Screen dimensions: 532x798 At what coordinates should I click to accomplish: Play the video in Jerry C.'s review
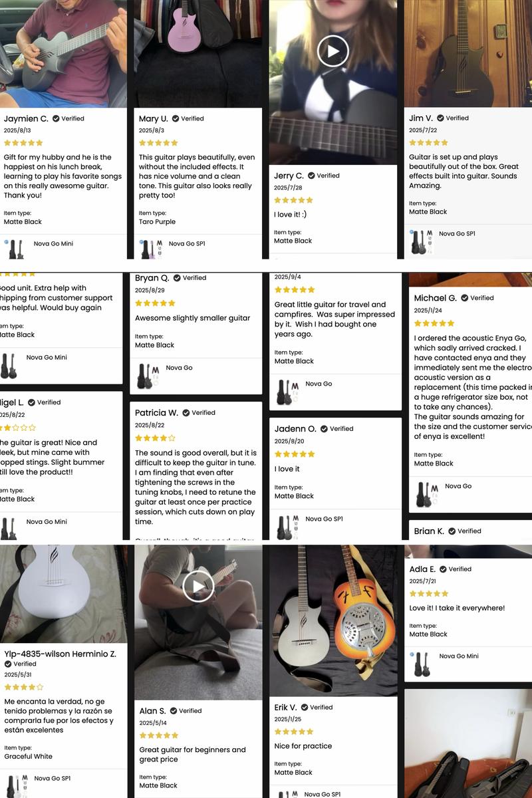[x=333, y=51]
